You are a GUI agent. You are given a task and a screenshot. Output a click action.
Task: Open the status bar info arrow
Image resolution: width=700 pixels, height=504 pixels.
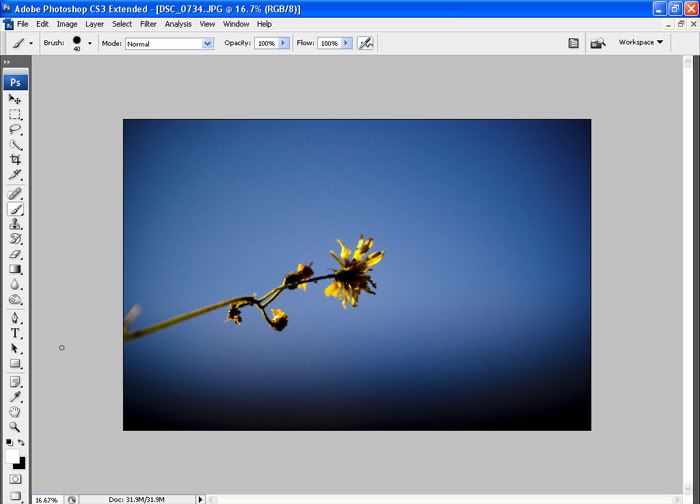pyautogui.click(x=200, y=500)
